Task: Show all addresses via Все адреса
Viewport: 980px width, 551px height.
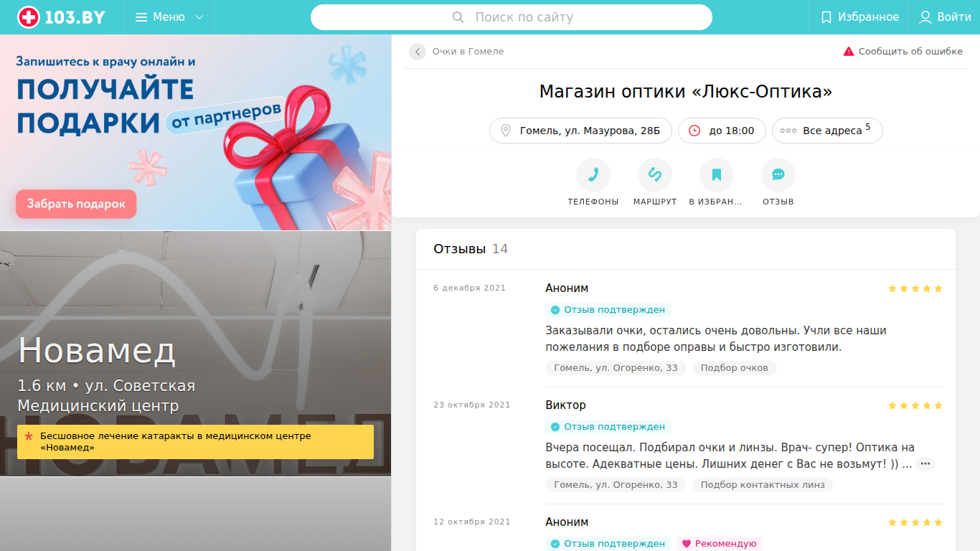Action: pos(827,131)
